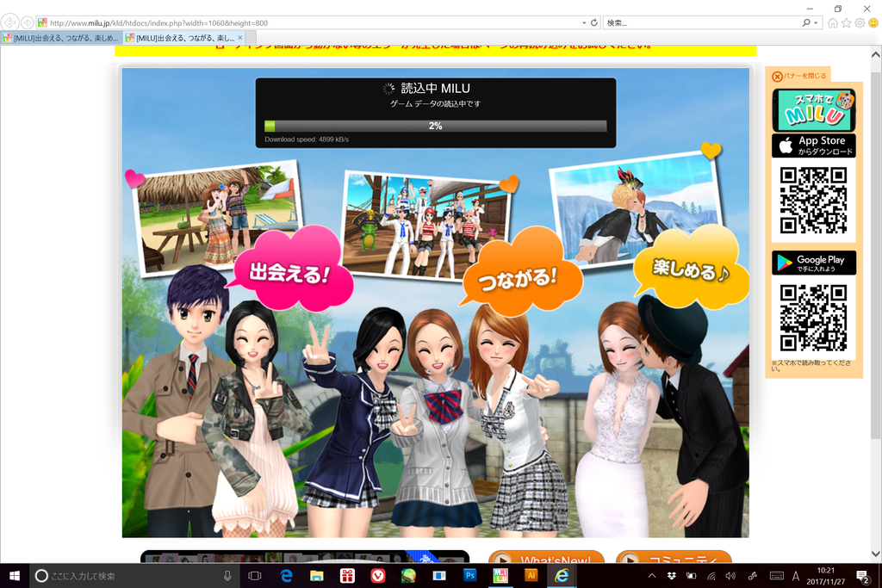Click the Vivaldi browser taskbar icon
This screenshot has width=882, height=588.
point(378,575)
